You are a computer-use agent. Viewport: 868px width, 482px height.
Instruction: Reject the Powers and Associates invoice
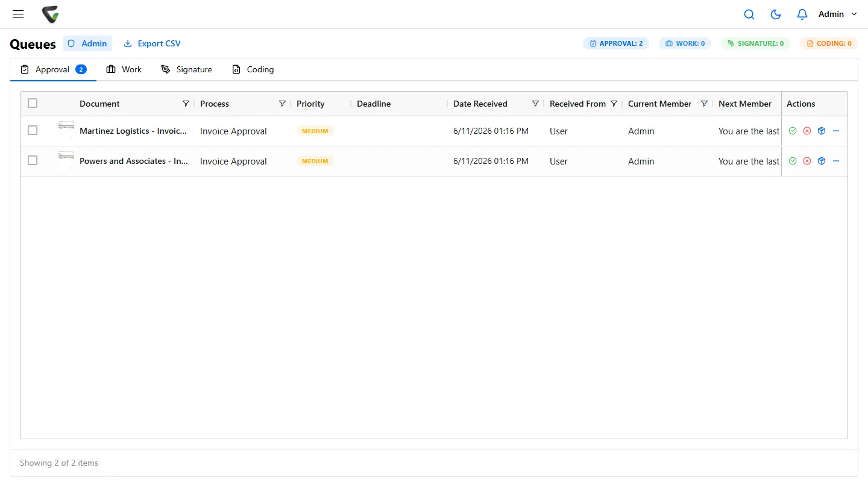pos(807,161)
